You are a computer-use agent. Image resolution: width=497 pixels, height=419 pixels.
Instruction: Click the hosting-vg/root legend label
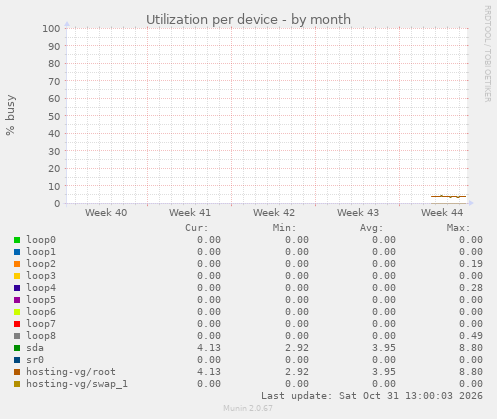click(71, 372)
